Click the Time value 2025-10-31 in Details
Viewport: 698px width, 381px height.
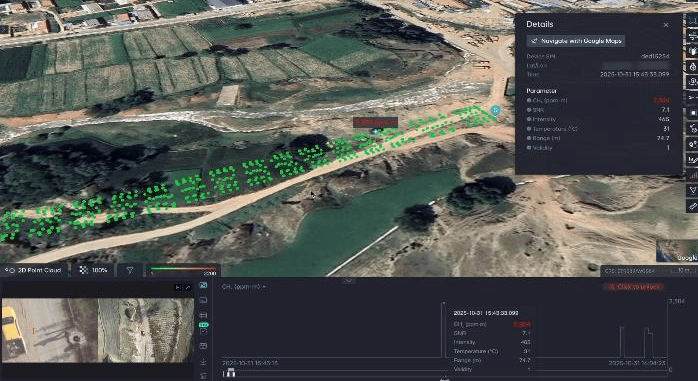(x=635, y=75)
